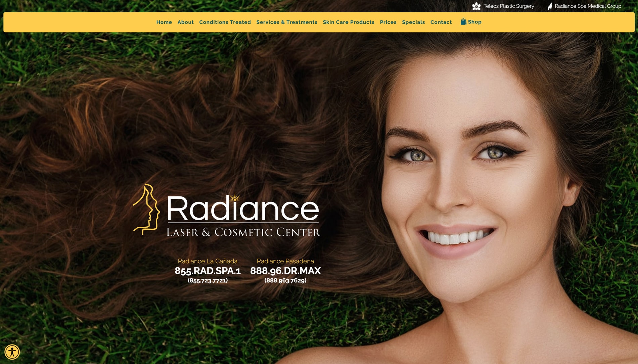Click the Teleos orchid flower icon
The width and height of the screenshot is (638, 364).
click(476, 6)
